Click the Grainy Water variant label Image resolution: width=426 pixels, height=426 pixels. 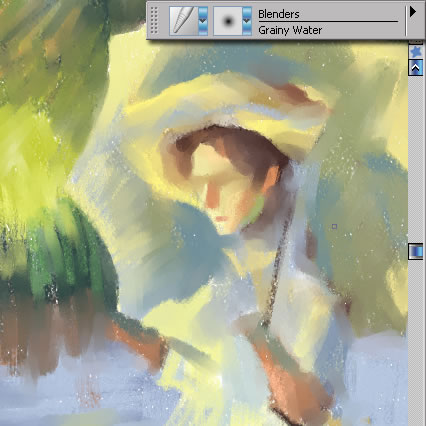coord(290,30)
